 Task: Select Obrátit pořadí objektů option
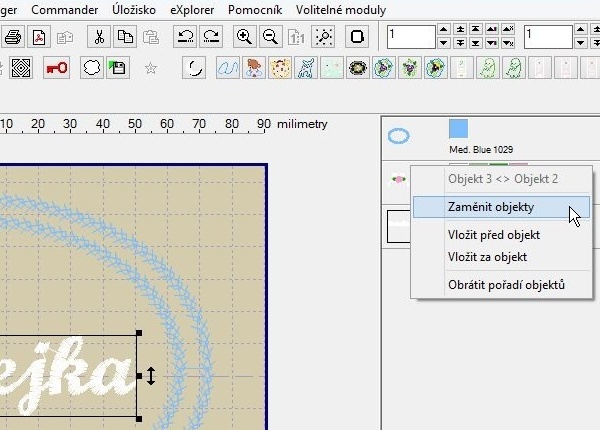(506, 285)
